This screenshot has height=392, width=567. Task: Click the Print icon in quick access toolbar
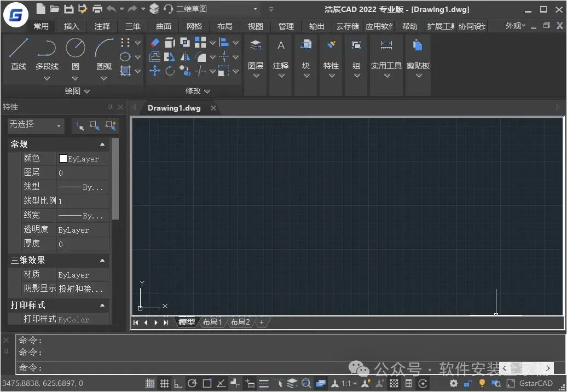point(97,9)
